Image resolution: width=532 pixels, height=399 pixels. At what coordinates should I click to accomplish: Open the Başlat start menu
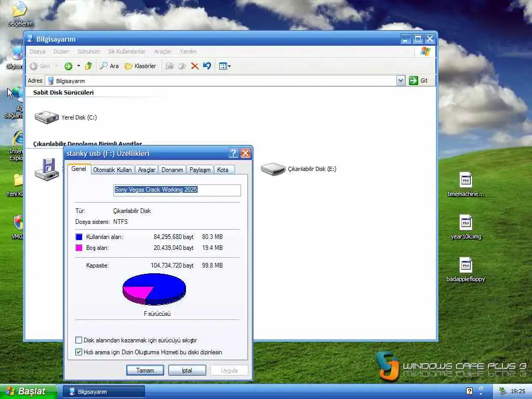tap(29, 391)
